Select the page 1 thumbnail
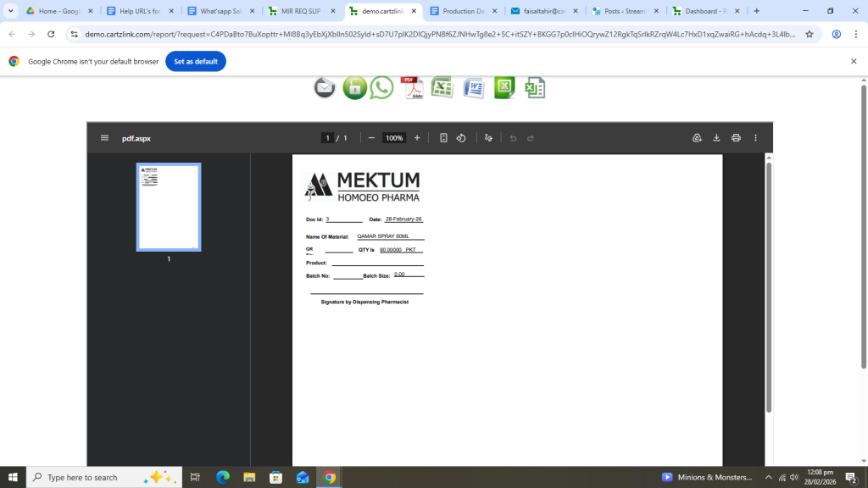868x488 pixels. (169, 207)
